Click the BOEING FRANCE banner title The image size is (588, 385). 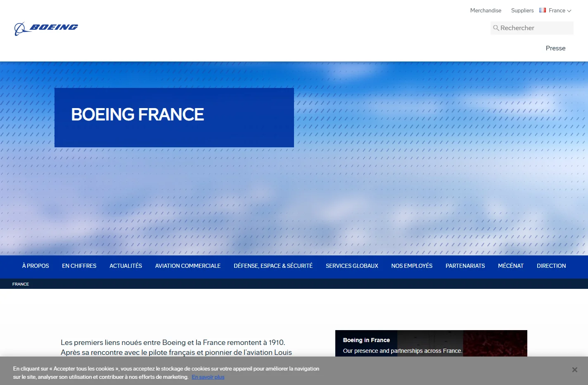pyautogui.click(x=138, y=115)
